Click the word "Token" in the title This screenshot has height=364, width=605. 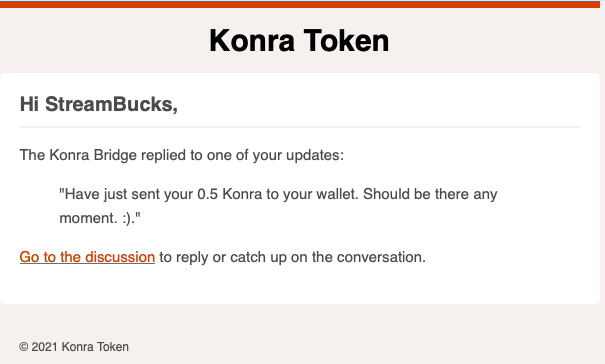tap(346, 41)
